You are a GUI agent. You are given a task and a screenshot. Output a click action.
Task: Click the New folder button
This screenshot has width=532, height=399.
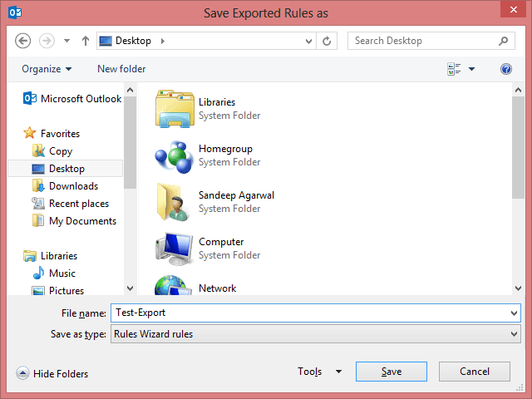(121, 69)
